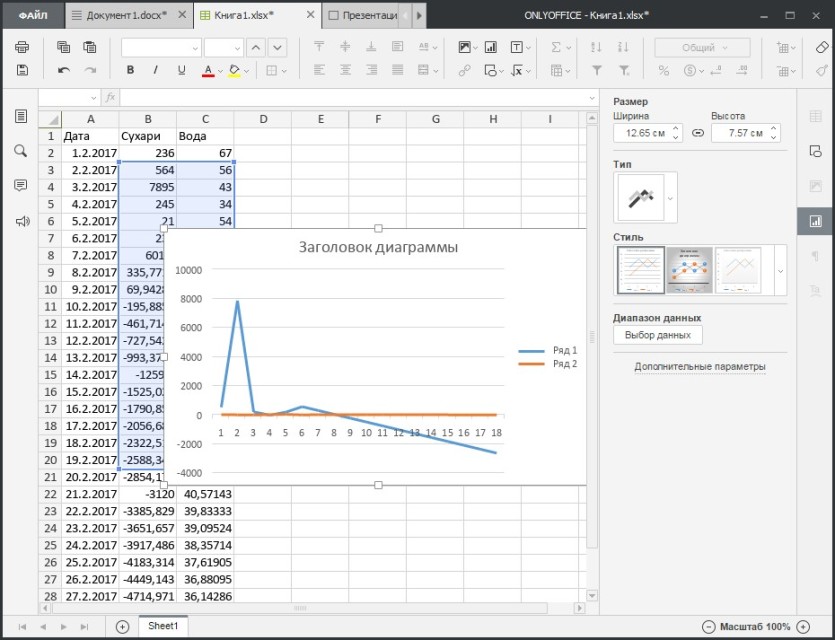Expand the chart style gallery arrow
This screenshot has width=835, height=640.
[x=780, y=271]
